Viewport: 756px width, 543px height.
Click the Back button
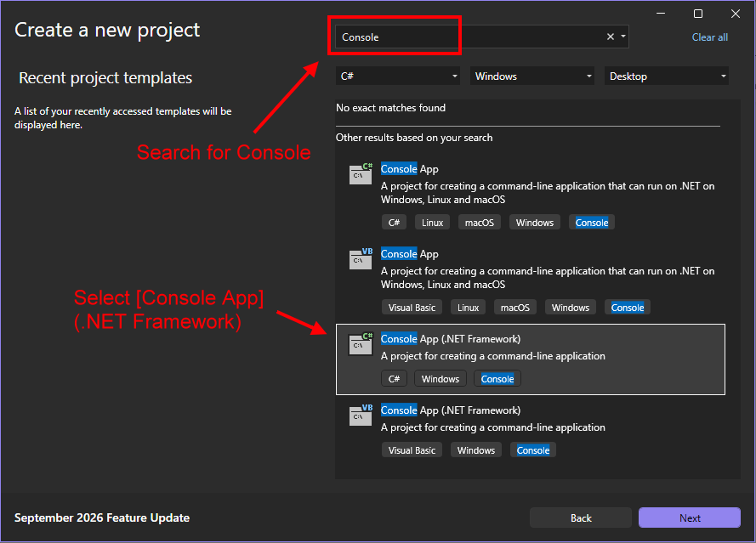click(581, 518)
